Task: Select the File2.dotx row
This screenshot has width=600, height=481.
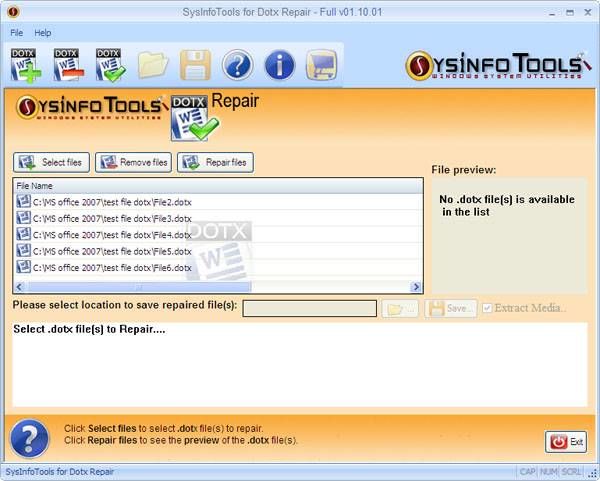Action: (218, 202)
